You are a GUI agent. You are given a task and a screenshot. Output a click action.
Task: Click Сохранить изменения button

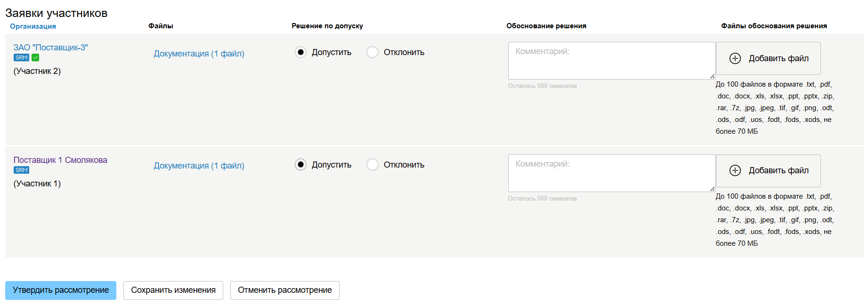[173, 290]
